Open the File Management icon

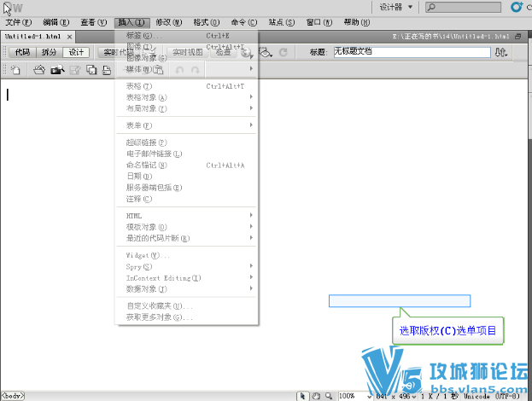500,52
